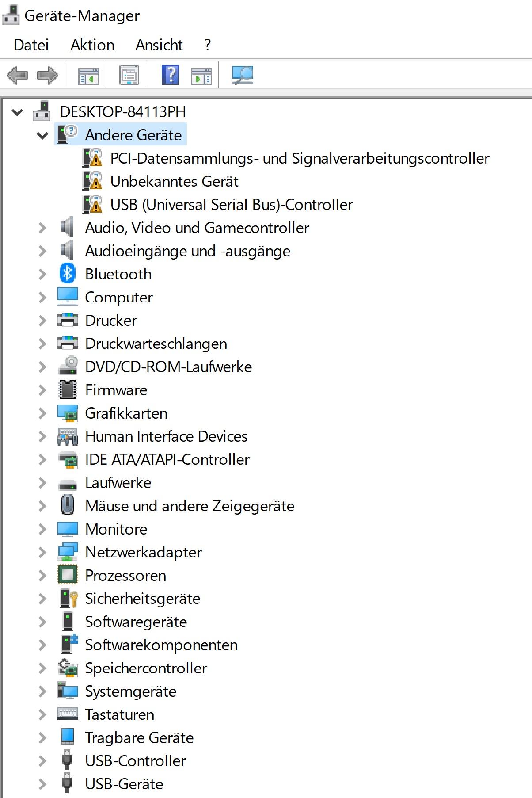
Task: Click the Properties sheet toolbar icon
Action: pos(129,75)
